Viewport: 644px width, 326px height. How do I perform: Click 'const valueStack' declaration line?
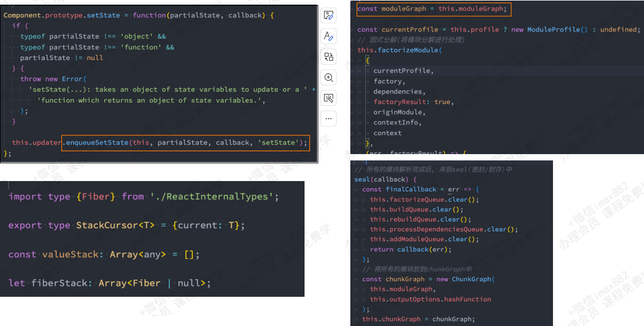tap(103, 254)
